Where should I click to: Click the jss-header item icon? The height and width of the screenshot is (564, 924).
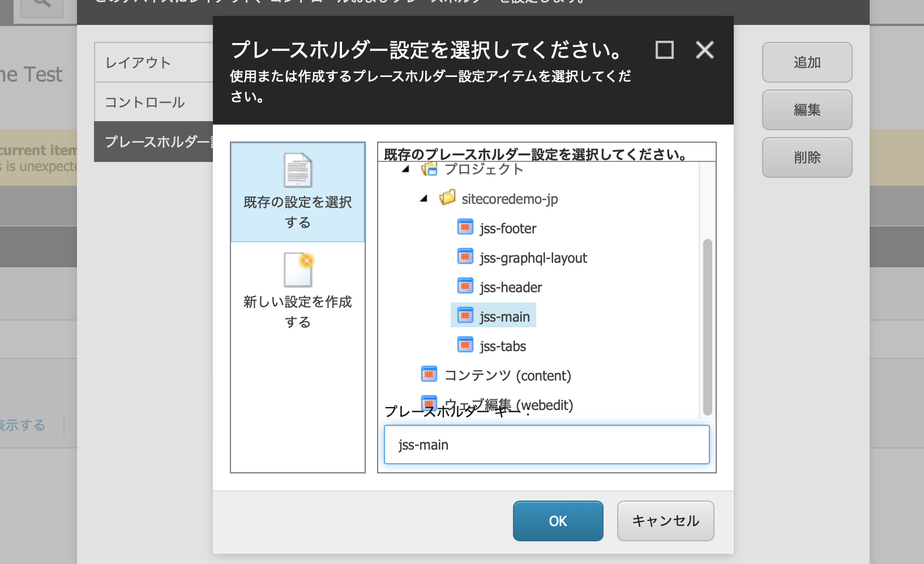click(x=465, y=286)
